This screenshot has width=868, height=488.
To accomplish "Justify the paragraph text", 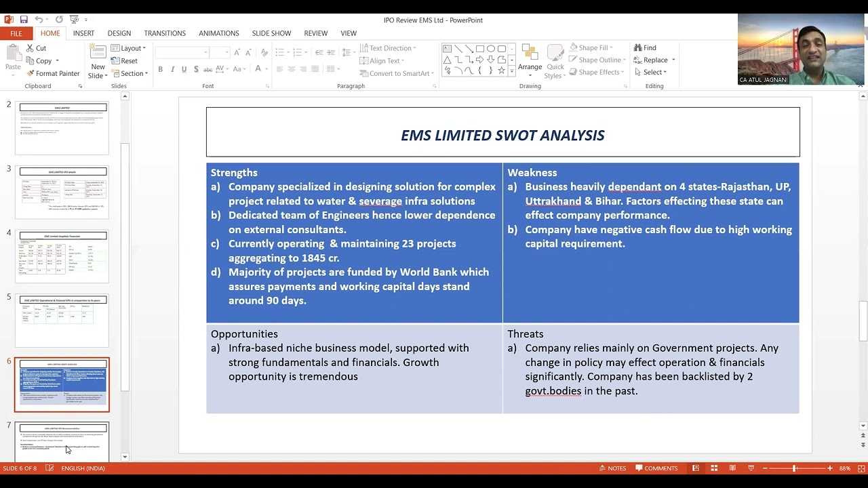I will pyautogui.click(x=315, y=69).
